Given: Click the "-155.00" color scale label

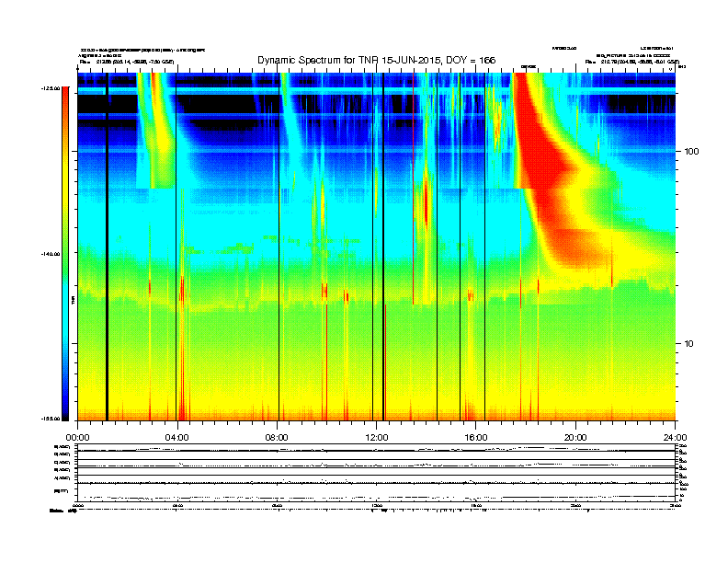Looking at the screenshot, I should coord(51,419).
